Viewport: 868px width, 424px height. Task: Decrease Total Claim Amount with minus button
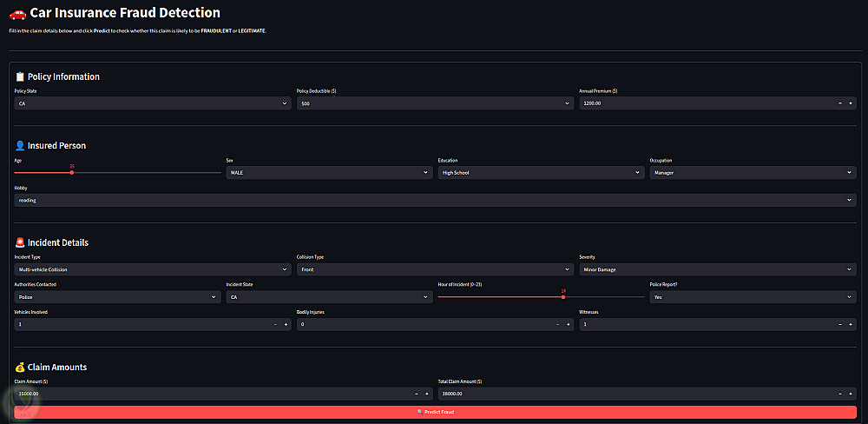(839, 394)
